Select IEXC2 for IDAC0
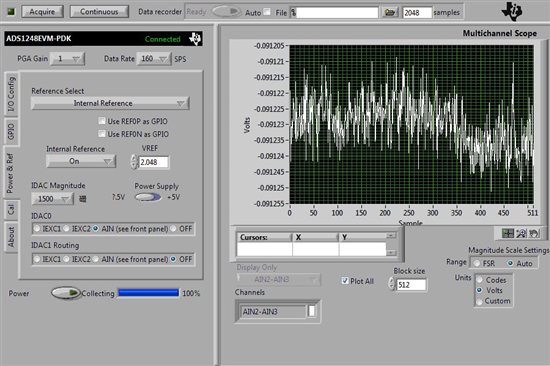The height and width of the screenshot is (366, 550). click(x=66, y=229)
